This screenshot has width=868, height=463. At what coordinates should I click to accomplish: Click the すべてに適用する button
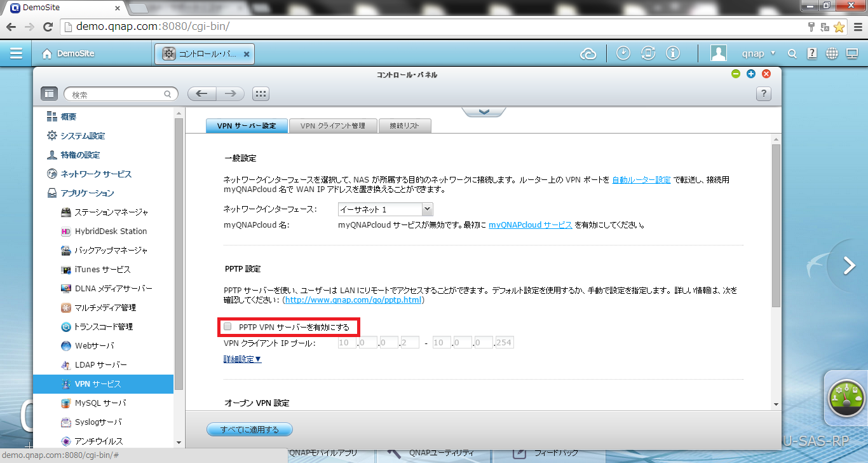pos(250,429)
